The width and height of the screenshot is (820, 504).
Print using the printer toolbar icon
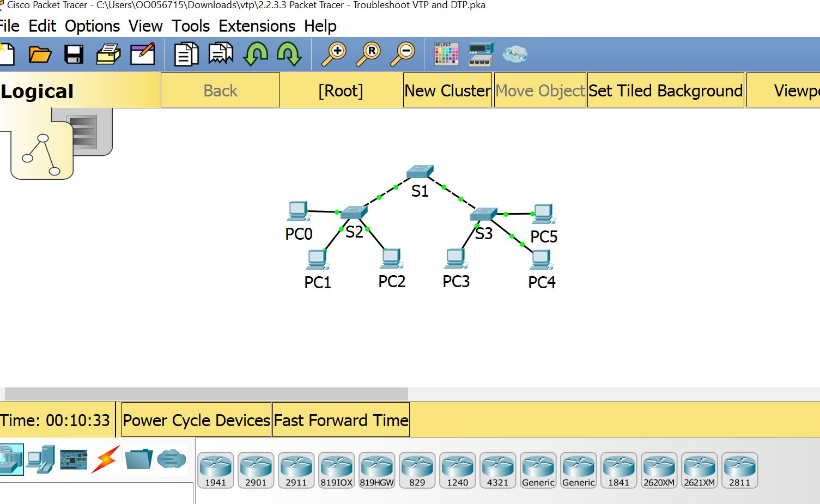pyautogui.click(x=108, y=54)
